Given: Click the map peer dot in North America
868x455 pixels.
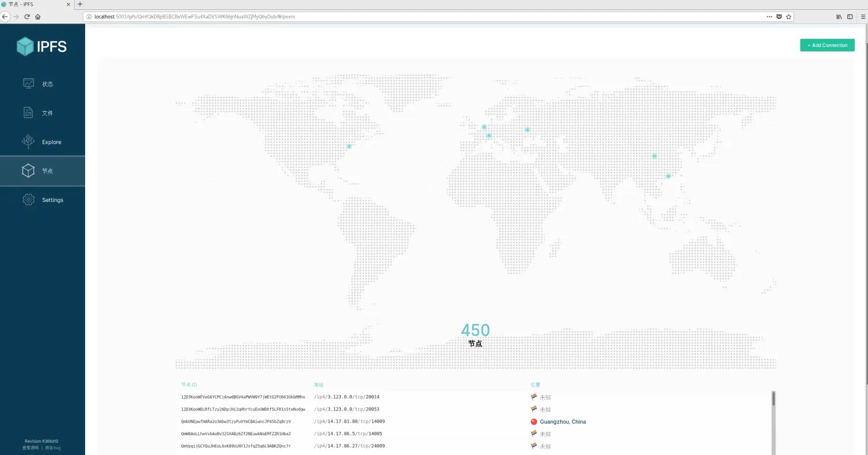Looking at the screenshot, I should pyautogui.click(x=349, y=146).
